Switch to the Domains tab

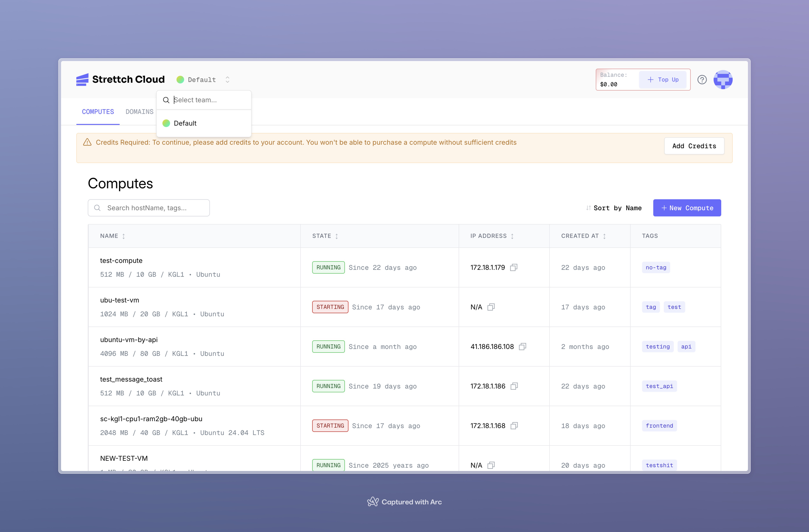[x=139, y=112]
